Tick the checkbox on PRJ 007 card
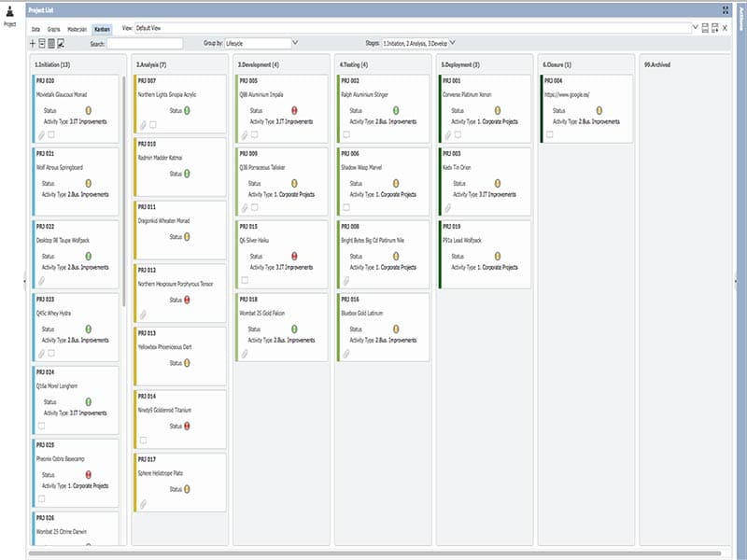Viewport: 747px width, 560px height. click(x=153, y=125)
